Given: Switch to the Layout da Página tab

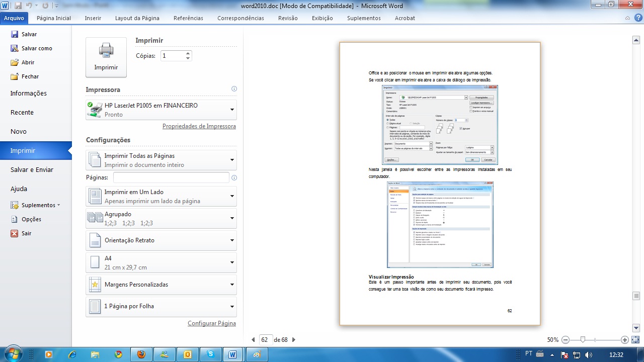Looking at the screenshot, I should pyautogui.click(x=137, y=18).
